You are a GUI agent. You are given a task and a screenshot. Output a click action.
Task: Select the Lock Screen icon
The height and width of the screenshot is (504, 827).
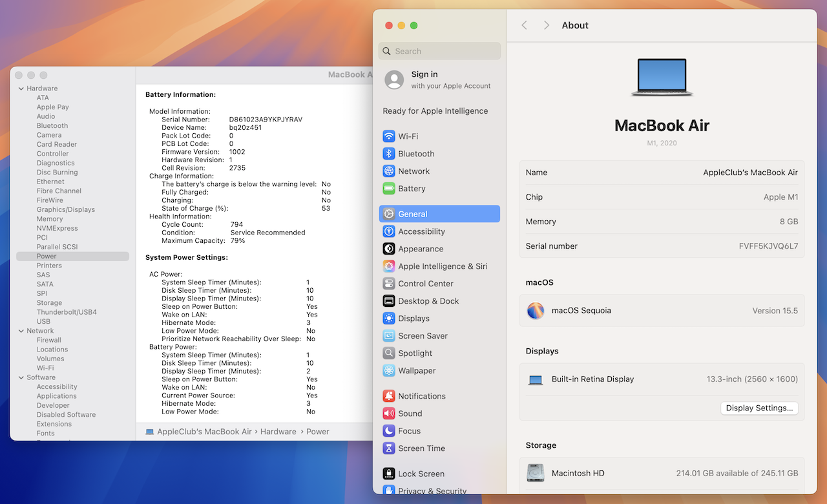pos(388,474)
